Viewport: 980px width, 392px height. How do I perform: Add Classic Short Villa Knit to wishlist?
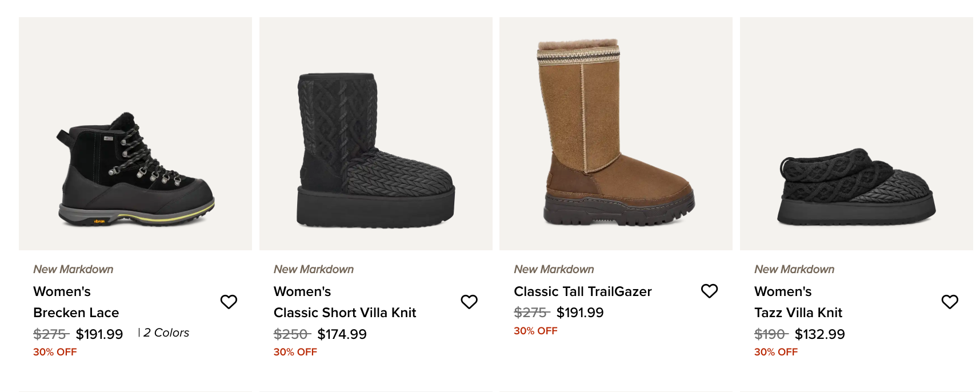pos(469,302)
